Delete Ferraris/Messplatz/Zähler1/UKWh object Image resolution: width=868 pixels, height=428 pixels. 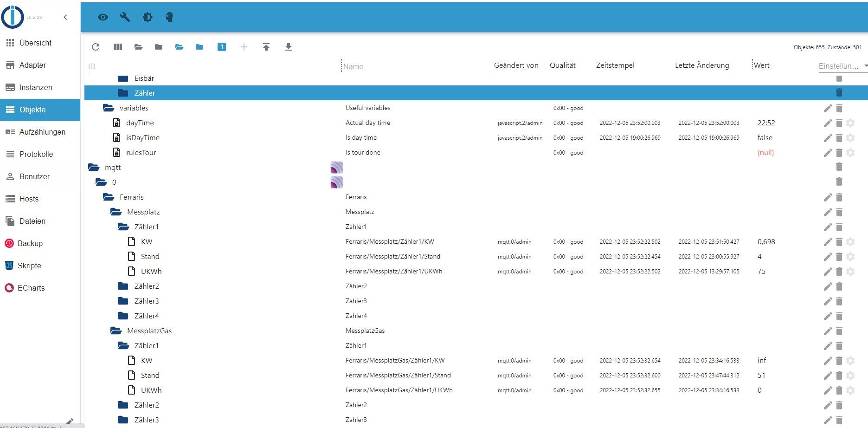(839, 272)
